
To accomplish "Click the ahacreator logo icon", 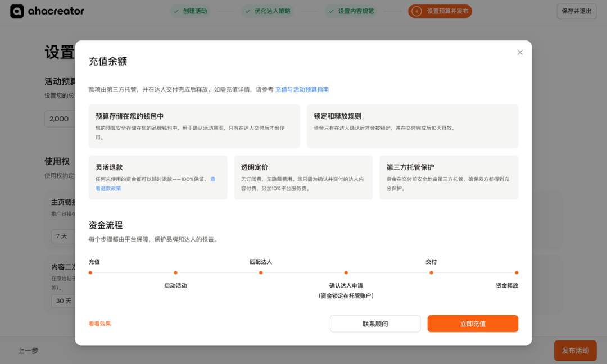I will coord(17,11).
